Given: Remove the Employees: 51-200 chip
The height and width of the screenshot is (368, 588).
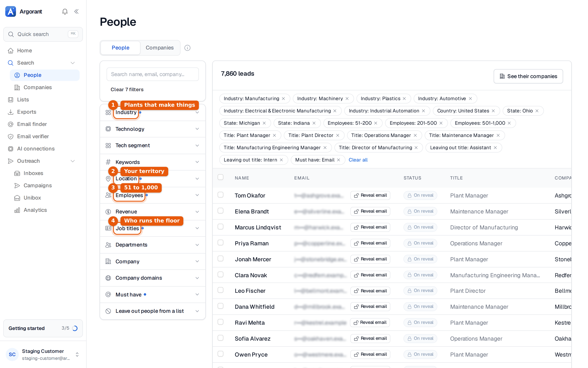Looking at the screenshot, I should pos(376,123).
